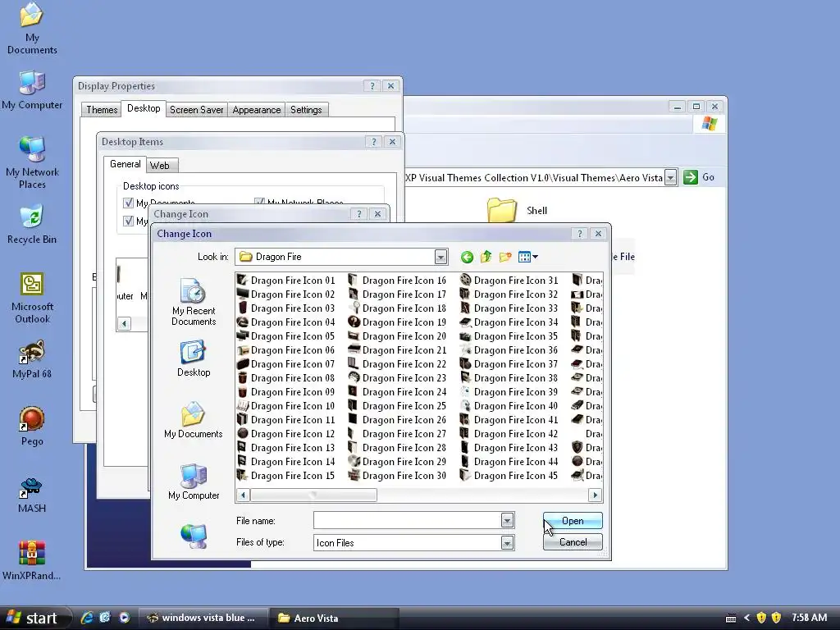Select file Dragon Fire Icon 31
The image size is (840, 630).
pos(509,281)
